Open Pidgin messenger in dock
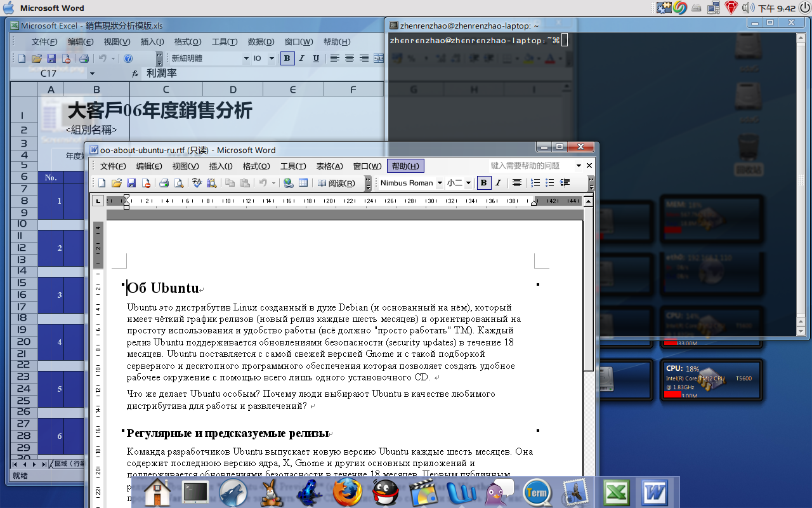Viewport: 812px width, 508px height. [x=501, y=492]
